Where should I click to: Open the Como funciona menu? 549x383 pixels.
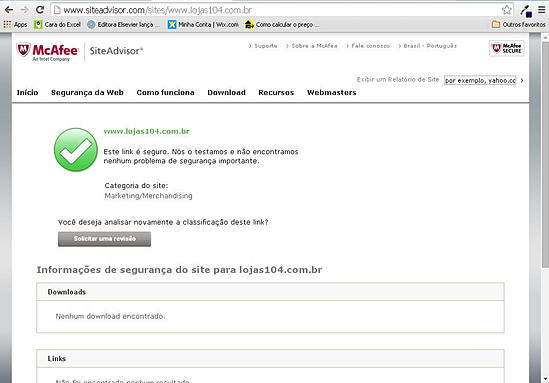tap(165, 92)
